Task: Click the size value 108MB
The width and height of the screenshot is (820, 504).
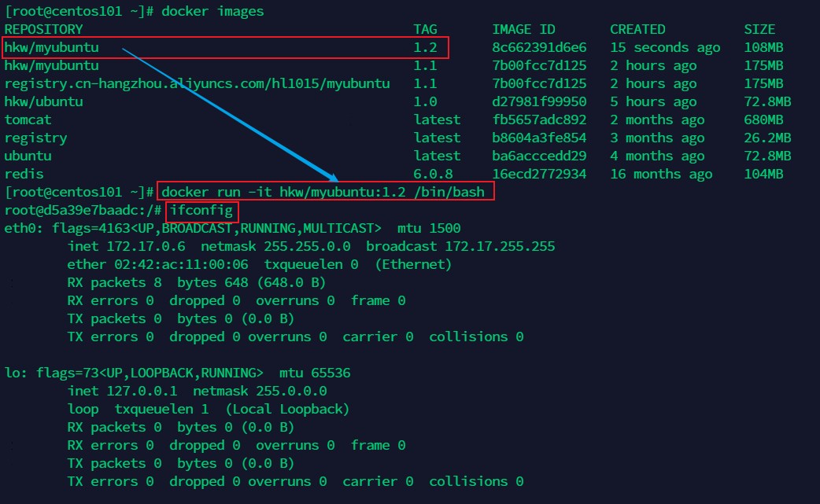Action: tap(763, 47)
